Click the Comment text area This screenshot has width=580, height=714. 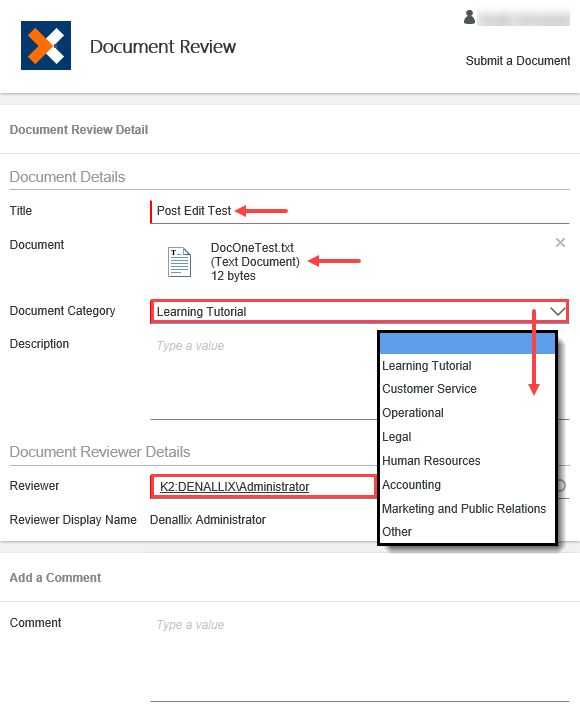click(360, 657)
